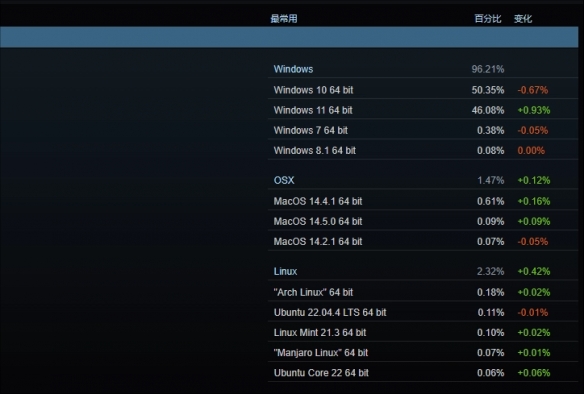The image size is (584, 394).
Task: Click the +0.02% change for Arch Linux
Action: point(534,292)
